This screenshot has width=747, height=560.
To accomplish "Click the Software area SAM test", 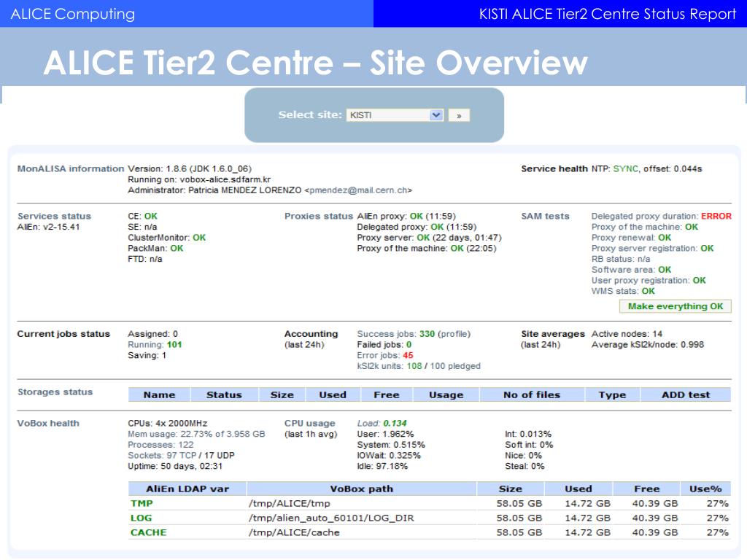I will tap(631, 270).
